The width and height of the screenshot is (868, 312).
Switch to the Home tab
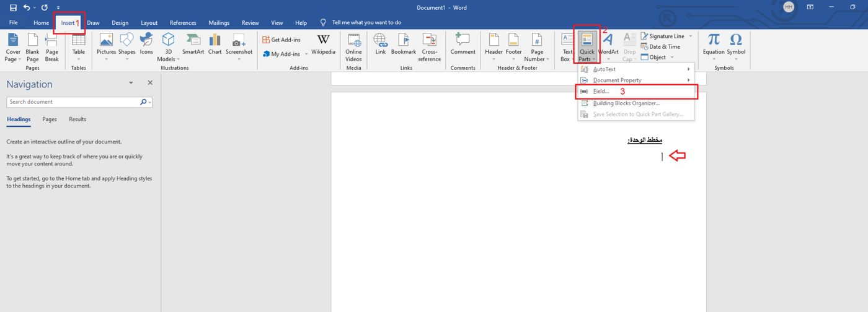(x=41, y=23)
